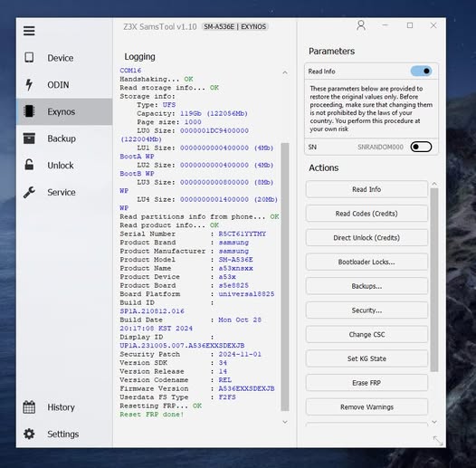Click the Remove Warnings button
476x468 pixels.
click(x=367, y=407)
